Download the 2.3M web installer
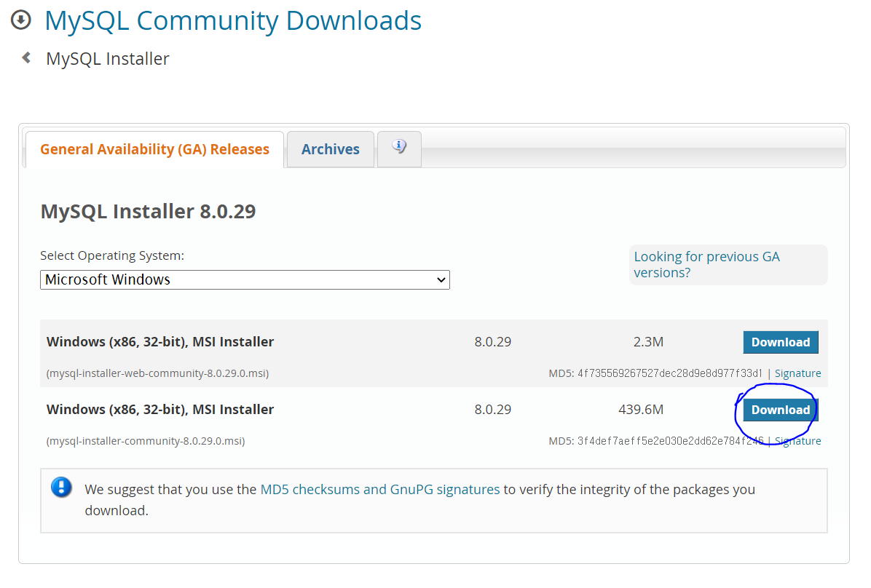 781,342
